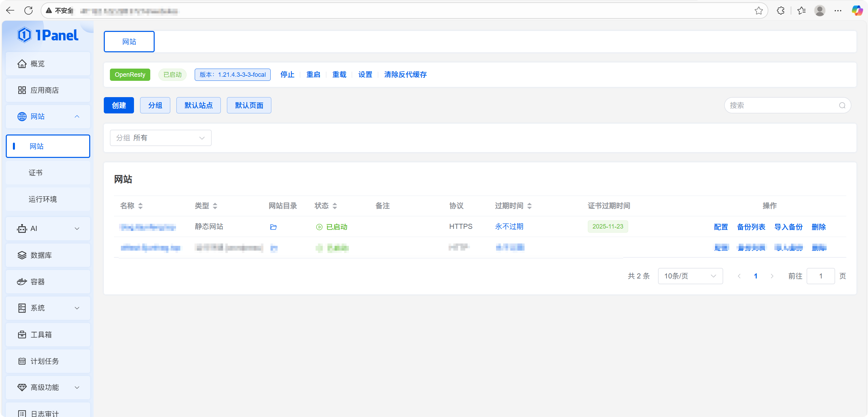Open 容器 in the sidebar
Screen dimensions: 868x417
point(38,282)
